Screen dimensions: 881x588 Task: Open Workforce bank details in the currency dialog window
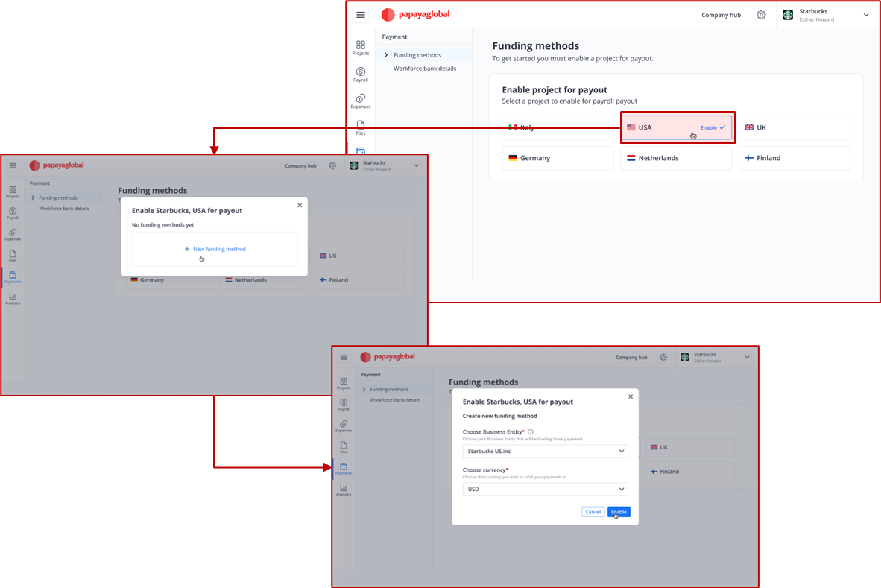coord(395,400)
